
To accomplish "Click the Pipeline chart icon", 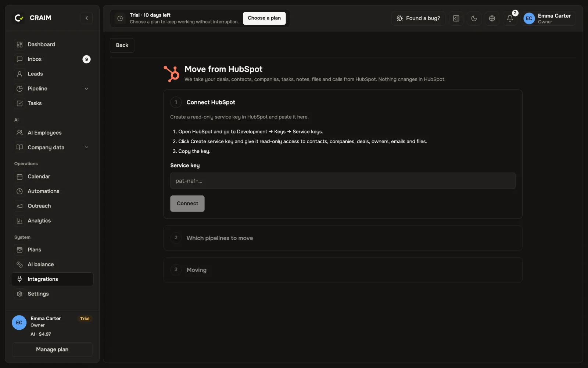I will 19,89.
